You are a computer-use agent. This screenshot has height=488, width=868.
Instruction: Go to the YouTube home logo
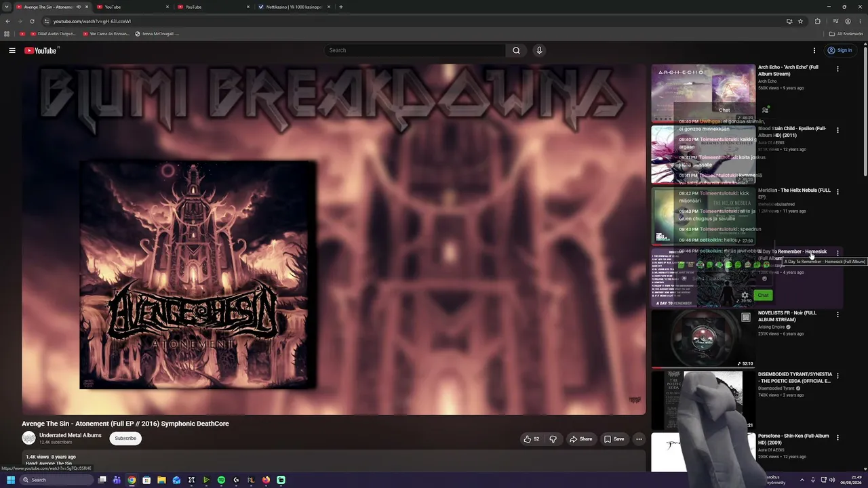[41, 50]
